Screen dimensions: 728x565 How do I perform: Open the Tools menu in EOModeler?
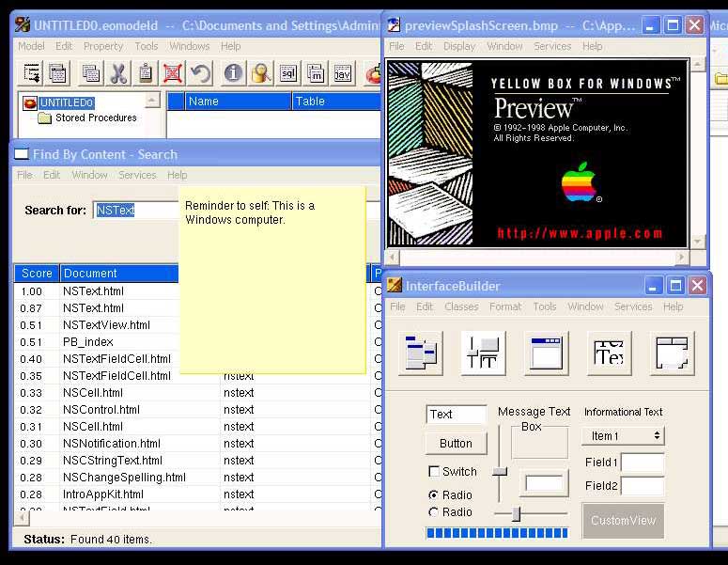tap(147, 46)
